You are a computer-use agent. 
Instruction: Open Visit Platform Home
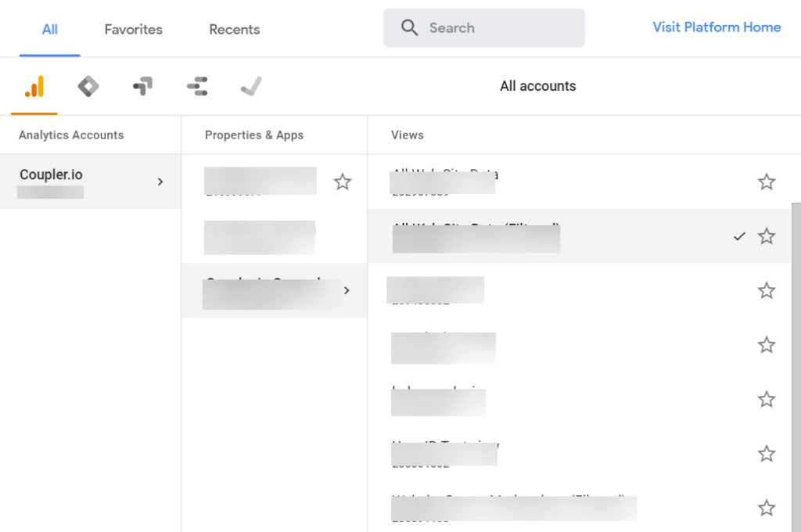coord(717,27)
